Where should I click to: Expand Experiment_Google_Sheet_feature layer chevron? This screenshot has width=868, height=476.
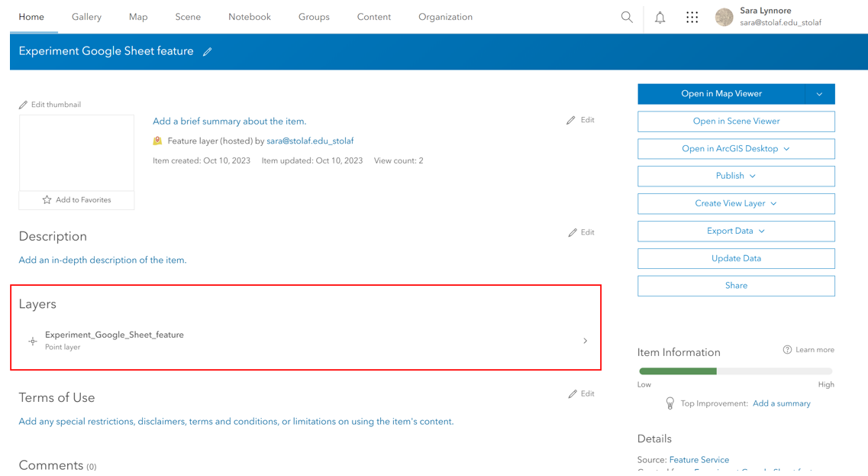click(x=585, y=341)
